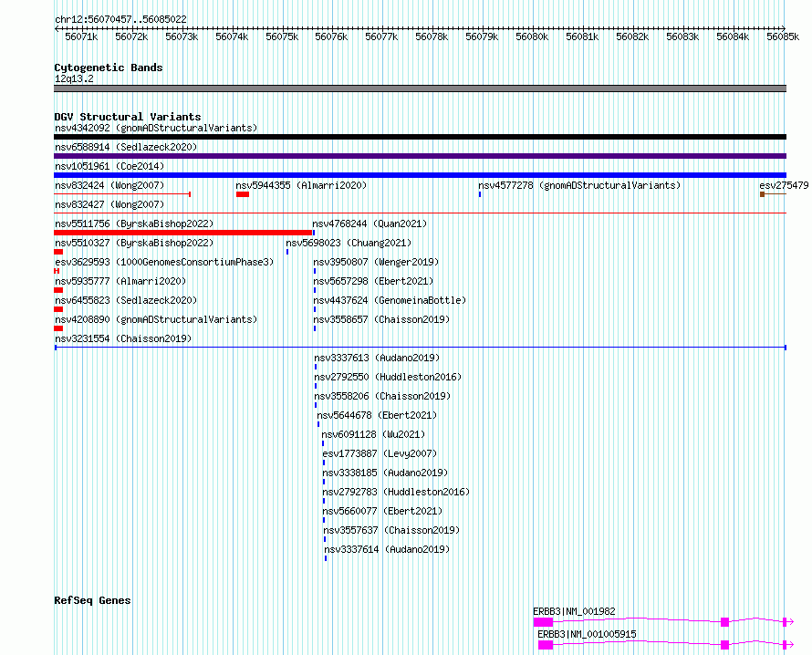Screen dimensions: 812x655
Task: Open nsv6455823 (Sedlazeck2020) label
Action: [126, 300]
